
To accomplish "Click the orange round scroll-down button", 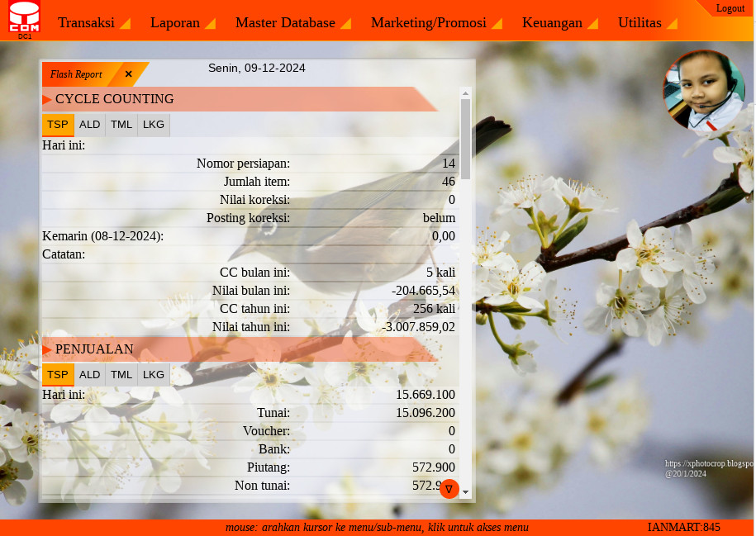I will coord(449,489).
